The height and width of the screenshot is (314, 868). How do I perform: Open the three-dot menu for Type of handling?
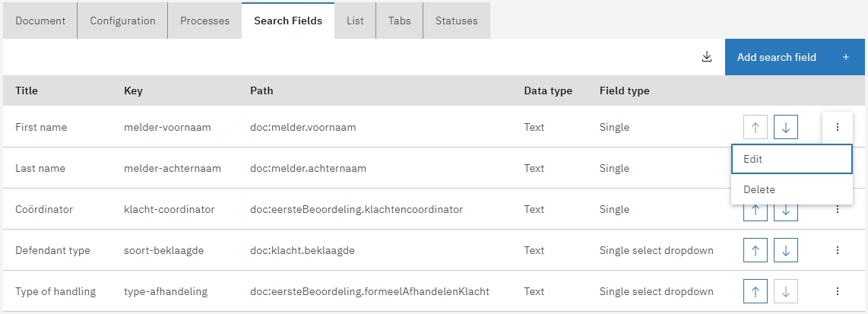pyautogui.click(x=837, y=291)
